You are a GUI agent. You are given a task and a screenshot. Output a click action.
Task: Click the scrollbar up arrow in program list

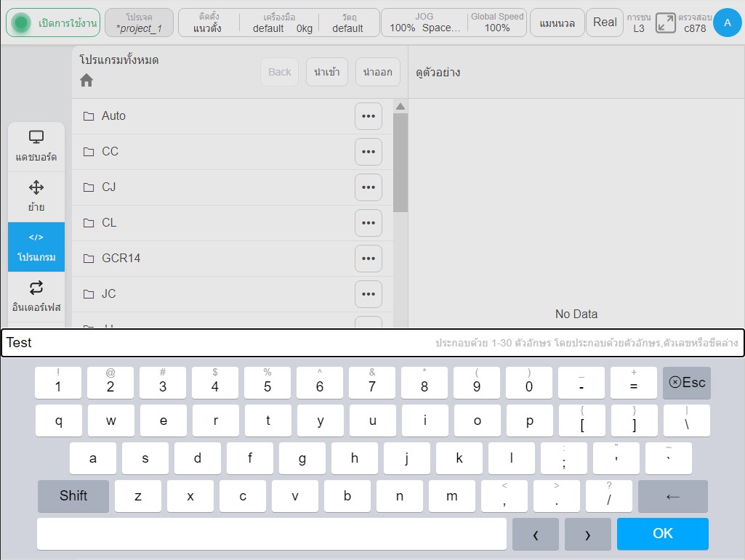(x=400, y=106)
